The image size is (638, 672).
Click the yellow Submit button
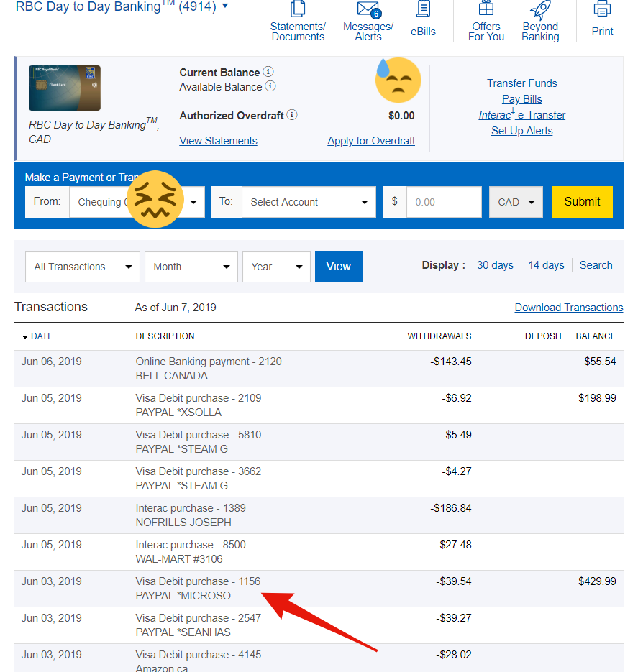(x=583, y=202)
